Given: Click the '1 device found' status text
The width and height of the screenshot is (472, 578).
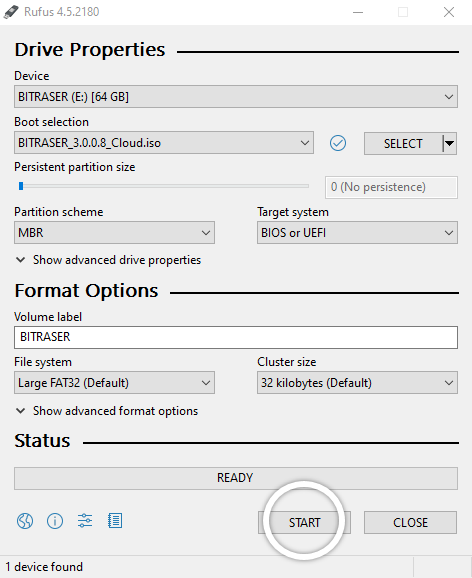Looking at the screenshot, I should (44, 567).
